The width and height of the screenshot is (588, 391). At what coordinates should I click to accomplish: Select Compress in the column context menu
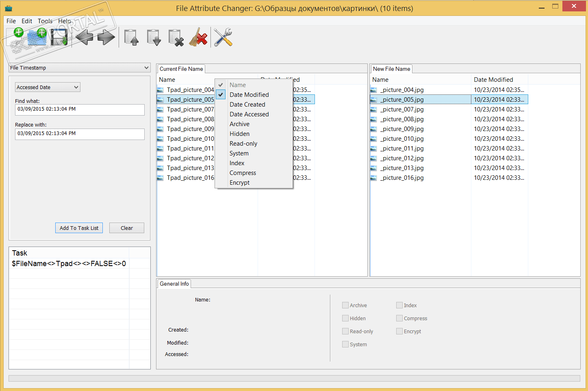pyautogui.click(x=254, y=173)
